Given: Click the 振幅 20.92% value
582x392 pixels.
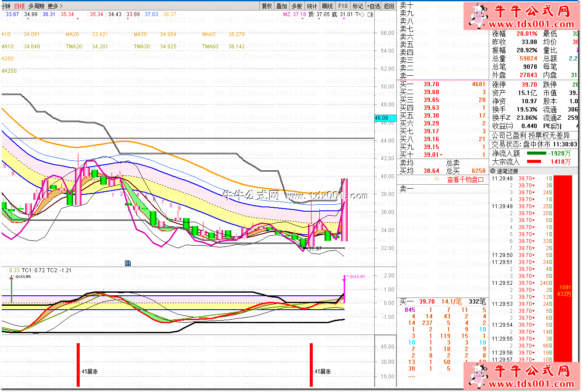Looking at the screenshot, I should click(x=527, y=51).
